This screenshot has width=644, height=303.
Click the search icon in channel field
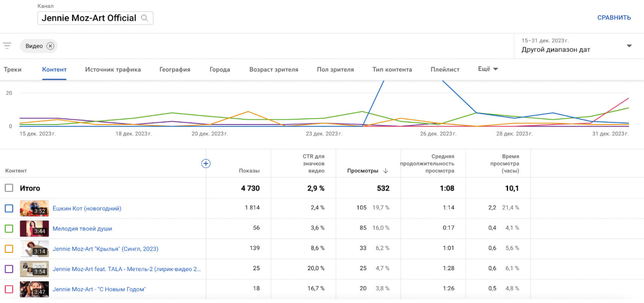(144, 18)
